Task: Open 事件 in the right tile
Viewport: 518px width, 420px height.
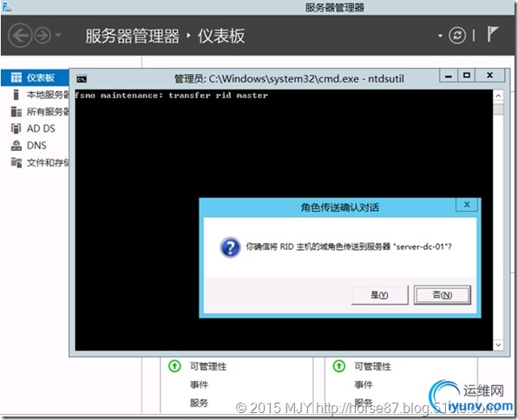Action: pyautogui.click(x=364, y=384)
